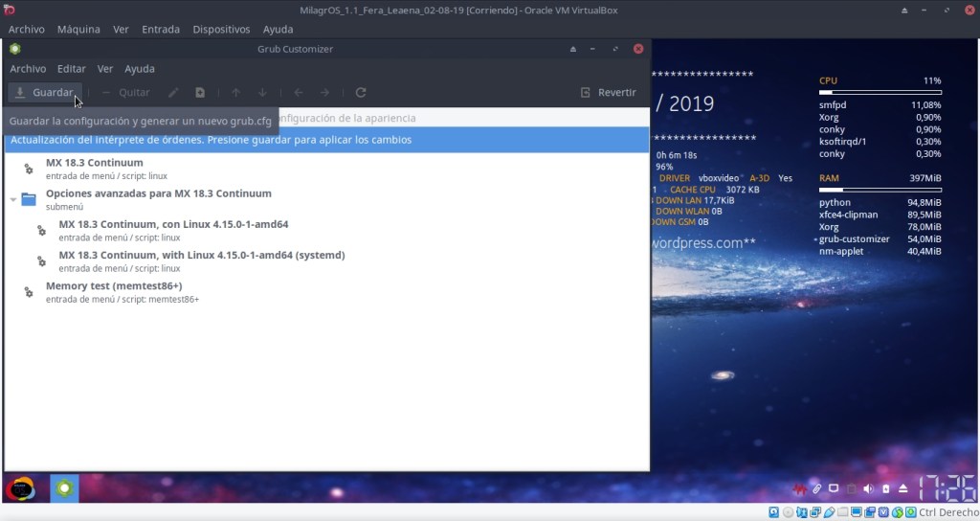Click the right arrow toolbar icon
This screenshot has width=980, height=521.
[x=325, y=93]
